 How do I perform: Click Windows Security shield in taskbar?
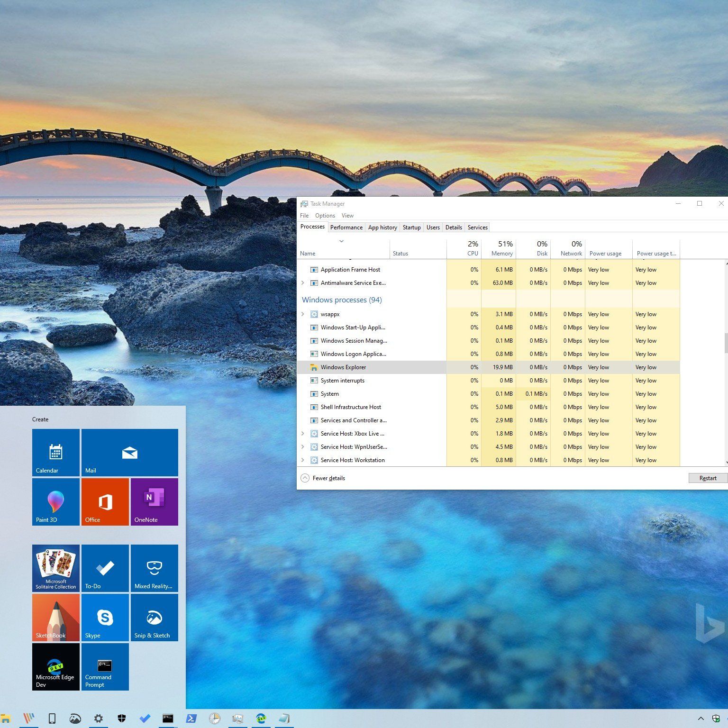[x=122, y=719]
